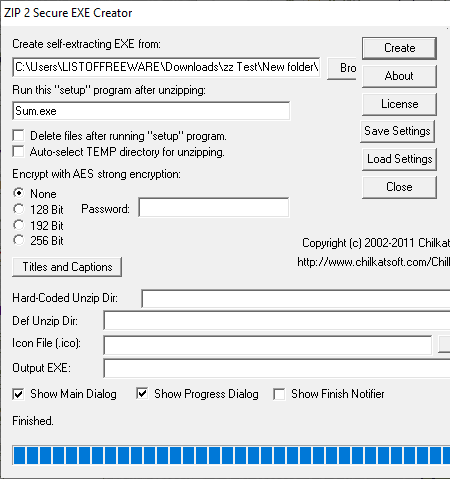The width and height of the screenshot is (450, 479).
Task: Open the chilkatsoft.com website link
Action: 373,262
